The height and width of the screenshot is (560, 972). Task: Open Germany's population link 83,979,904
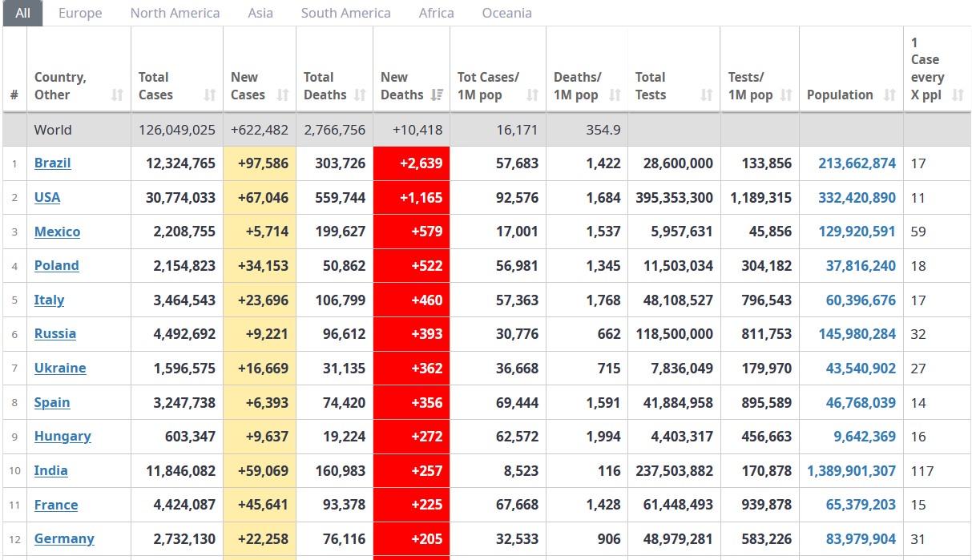click(x=861, y=538)
